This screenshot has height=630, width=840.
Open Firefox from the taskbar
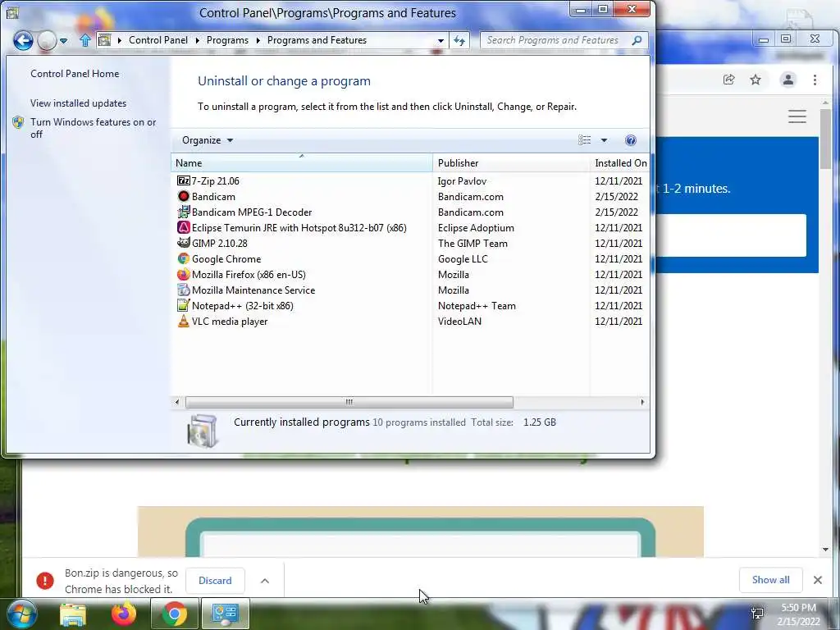click(x=123, y=614)
